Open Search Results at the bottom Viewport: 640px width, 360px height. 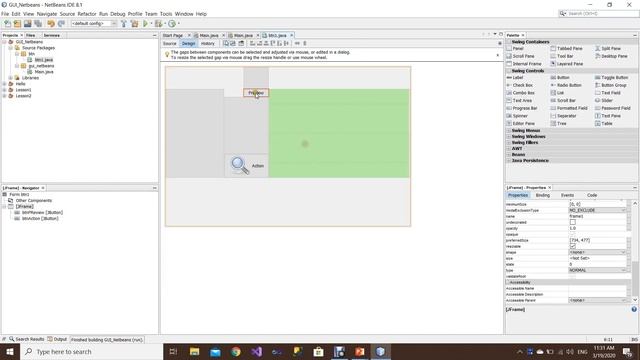(27, 339)
